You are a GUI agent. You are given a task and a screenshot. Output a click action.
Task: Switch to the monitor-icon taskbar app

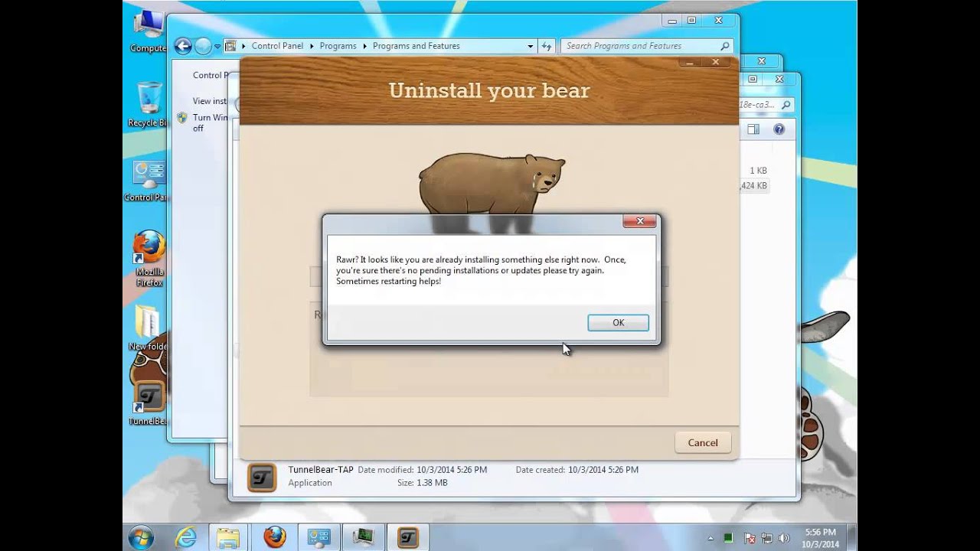(363, 537)
